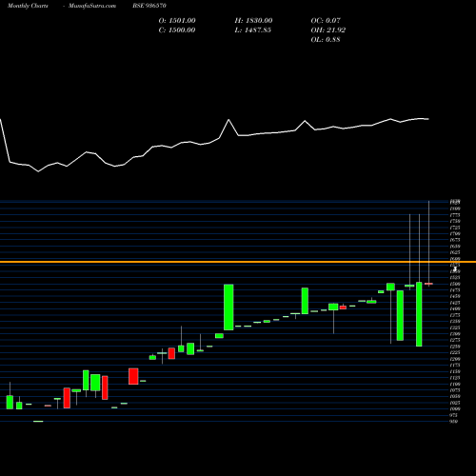
Task: Select the open value "O: 1501.00"
Action: click(177, 20)
